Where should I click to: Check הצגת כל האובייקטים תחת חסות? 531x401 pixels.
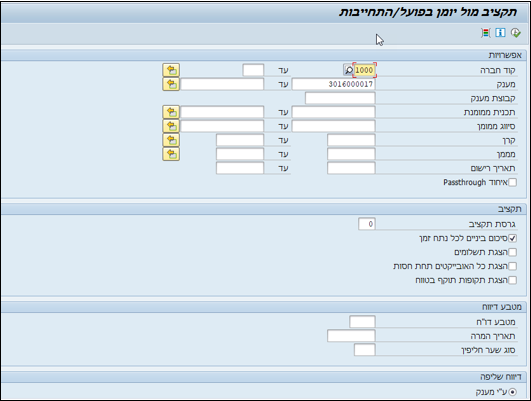tap(512, 267)
